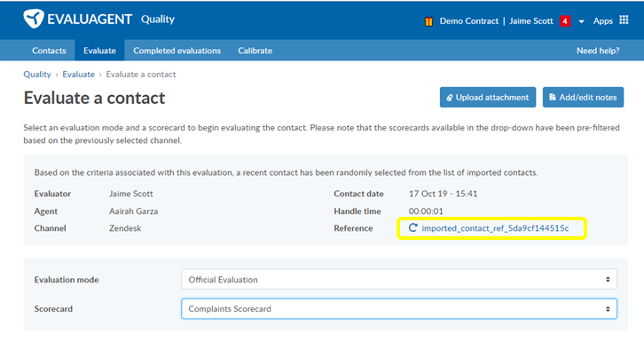
Task: Click the paperclip icon on Upload attachment
Action: pos(450,98)
